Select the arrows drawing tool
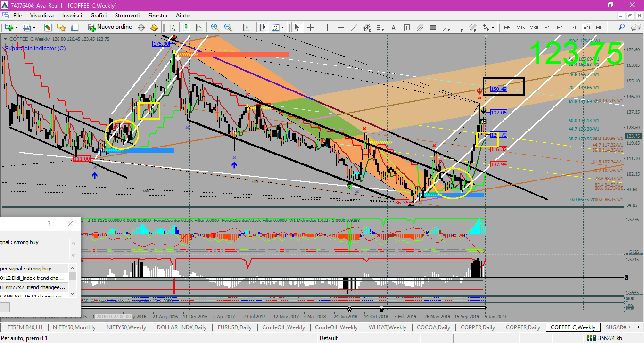The height and width of the screenshot is (343, 644). (x=486, y=27)
